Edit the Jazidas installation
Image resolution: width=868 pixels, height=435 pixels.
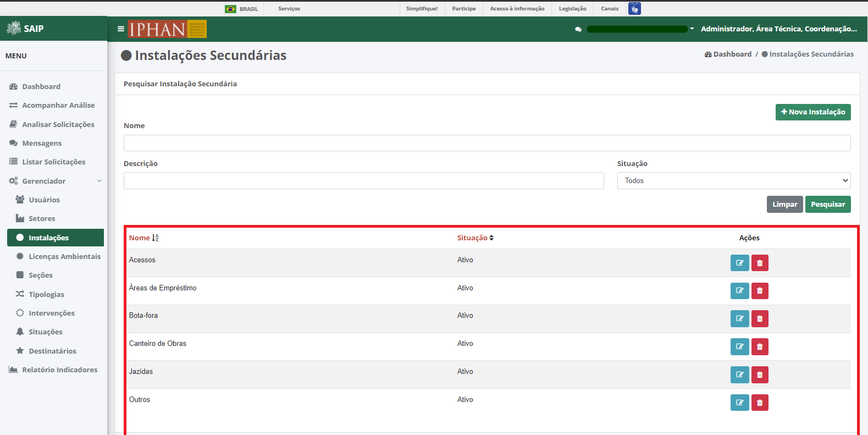click(x=739, y=375)
